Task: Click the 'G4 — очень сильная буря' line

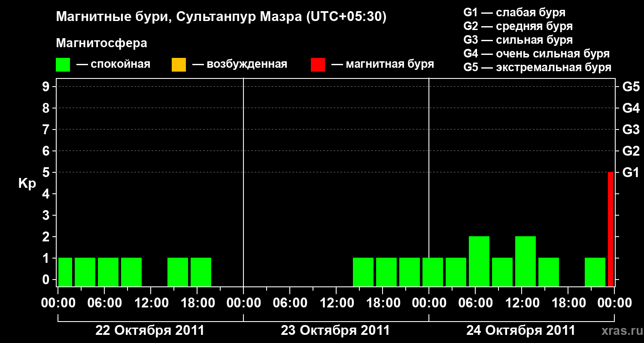Action: 536,54
